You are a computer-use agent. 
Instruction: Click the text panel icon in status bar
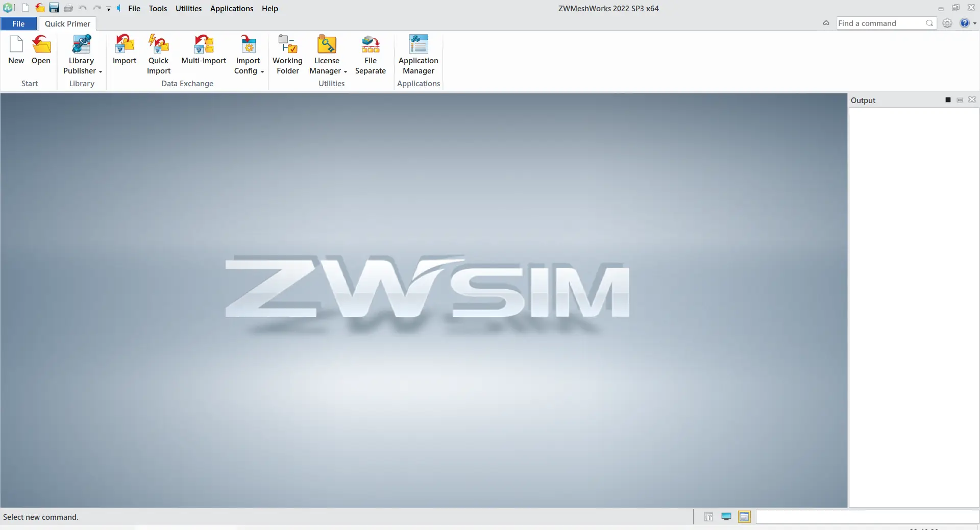click(x=708, y=517)
